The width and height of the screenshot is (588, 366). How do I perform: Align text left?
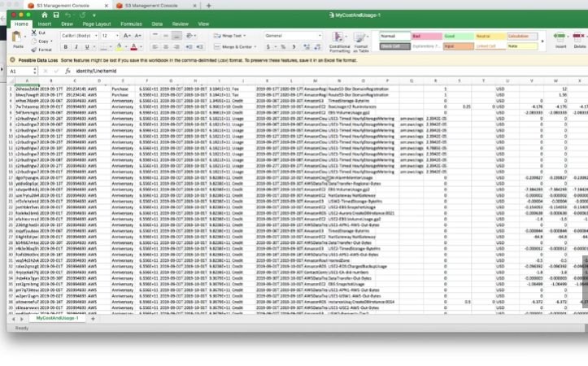click(x=155, y=47)
